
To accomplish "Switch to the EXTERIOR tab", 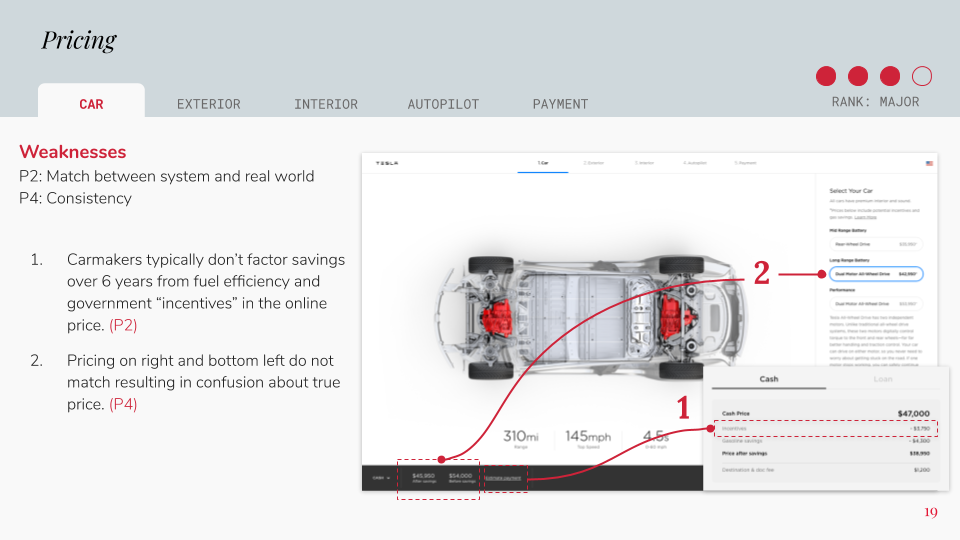I will pyautogui.click(x=209, y=105).
